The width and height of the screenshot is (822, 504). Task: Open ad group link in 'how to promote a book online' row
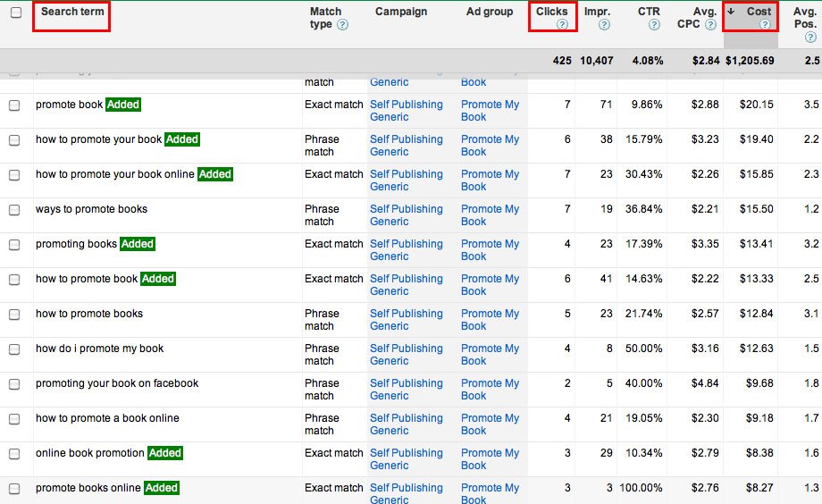tap(490, 424)
